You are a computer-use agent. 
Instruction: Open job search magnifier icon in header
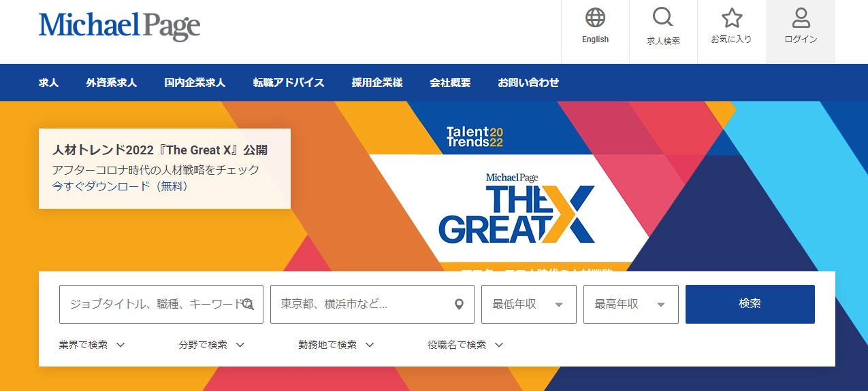point(662,18)
